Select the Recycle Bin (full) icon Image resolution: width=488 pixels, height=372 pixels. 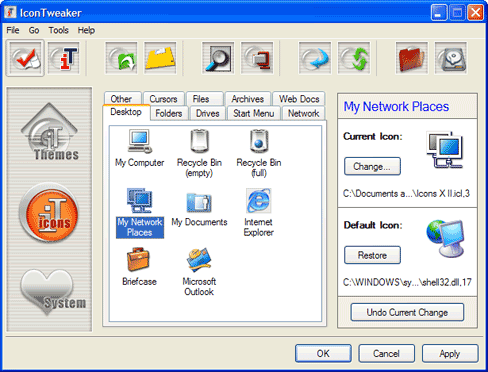coord(259,153)
